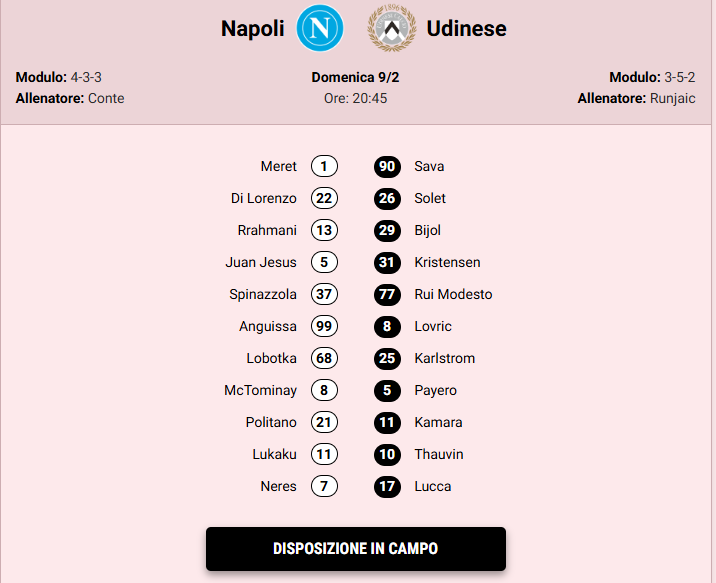The image size is (716, 583).
Task: Click Napoli's 4-3-3 formation text
Action: (86, 77)
